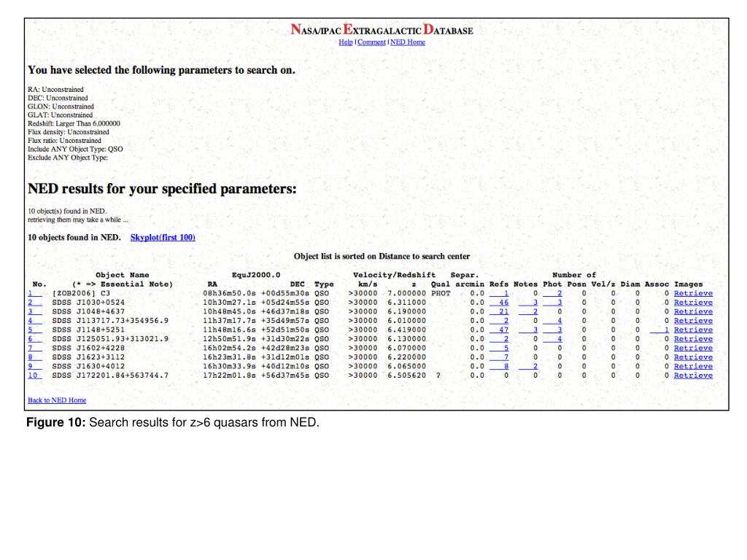Open the 1 Assoc entry for SDSS J1148+5251
The height and width of the screenshot is (560, 747).
659,330
